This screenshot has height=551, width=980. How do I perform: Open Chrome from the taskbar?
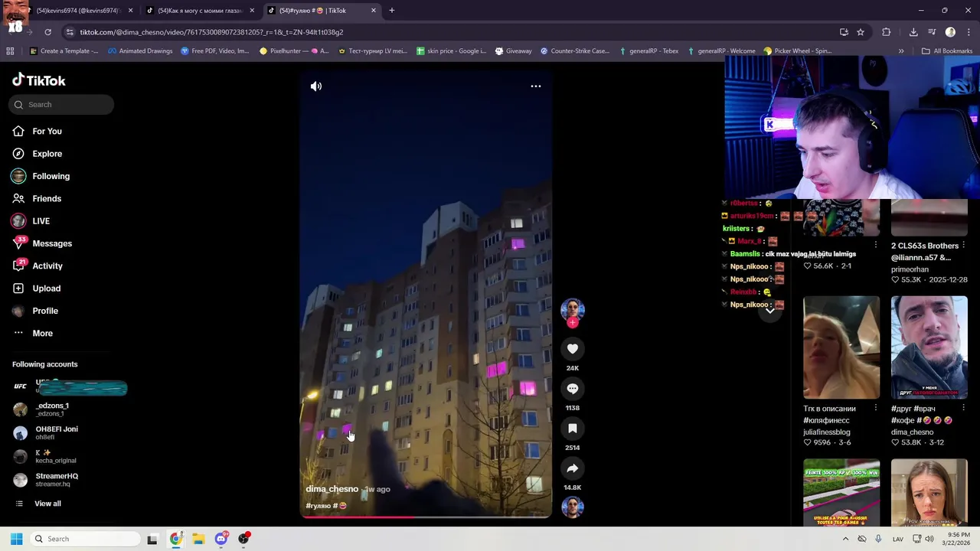(x=176, y=539)
